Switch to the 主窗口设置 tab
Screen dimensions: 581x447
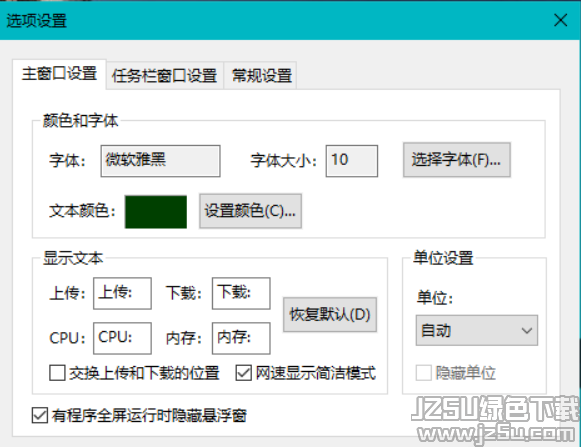coord(60,74)
